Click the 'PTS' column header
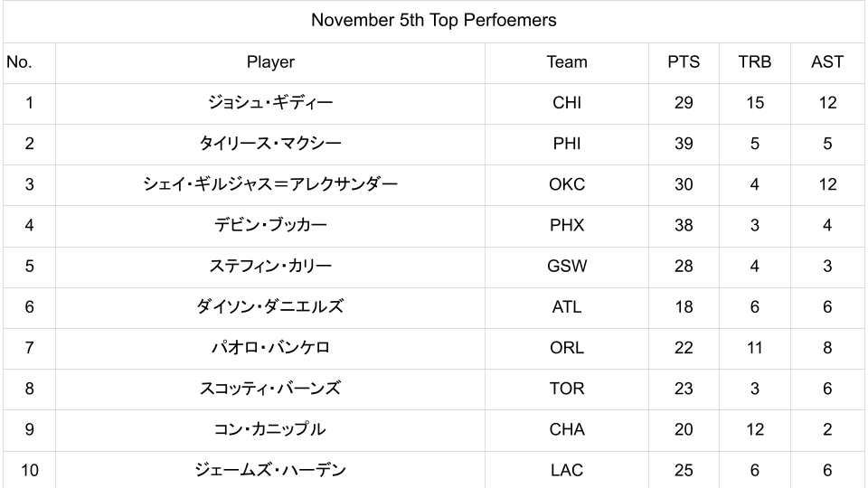Screen dimensions: 868x488 [x=684, y=62]
